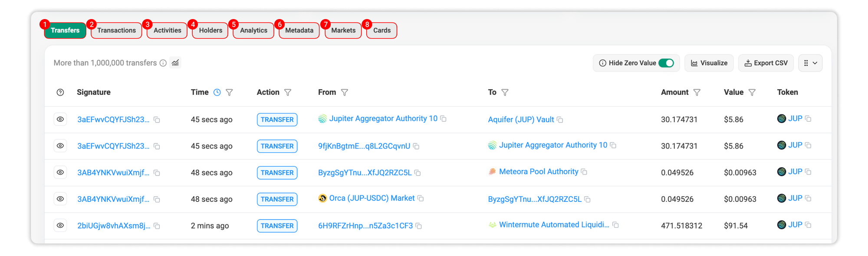Open the Amount column filter

pos(697,92)
